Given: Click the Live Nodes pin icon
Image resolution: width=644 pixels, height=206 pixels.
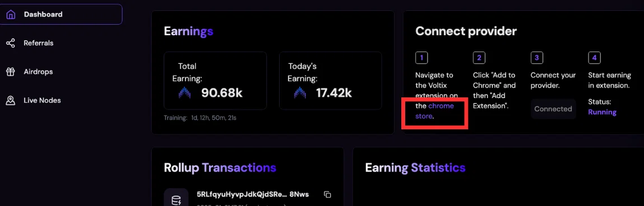Looking at the screenshot, I should (x=11, y=101).
